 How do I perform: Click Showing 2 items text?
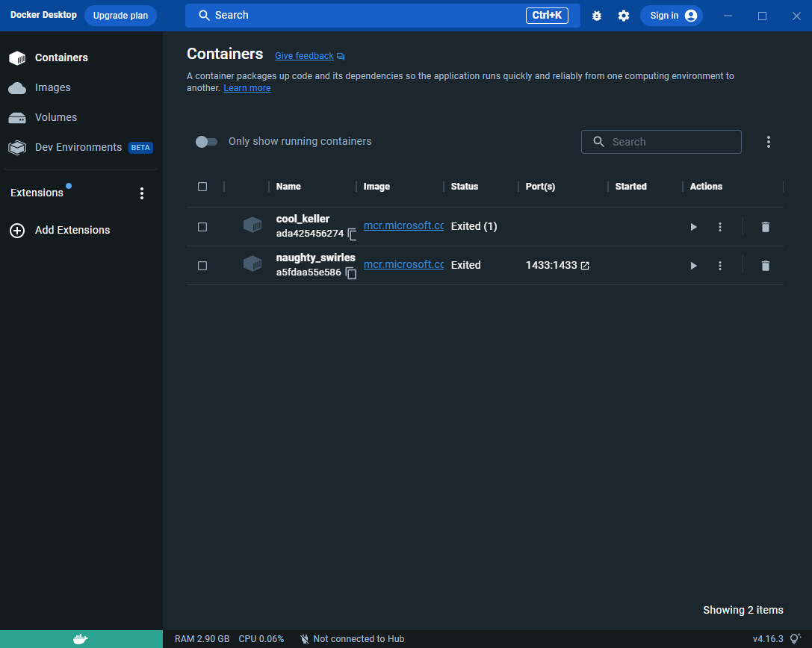tap(743, 610)
